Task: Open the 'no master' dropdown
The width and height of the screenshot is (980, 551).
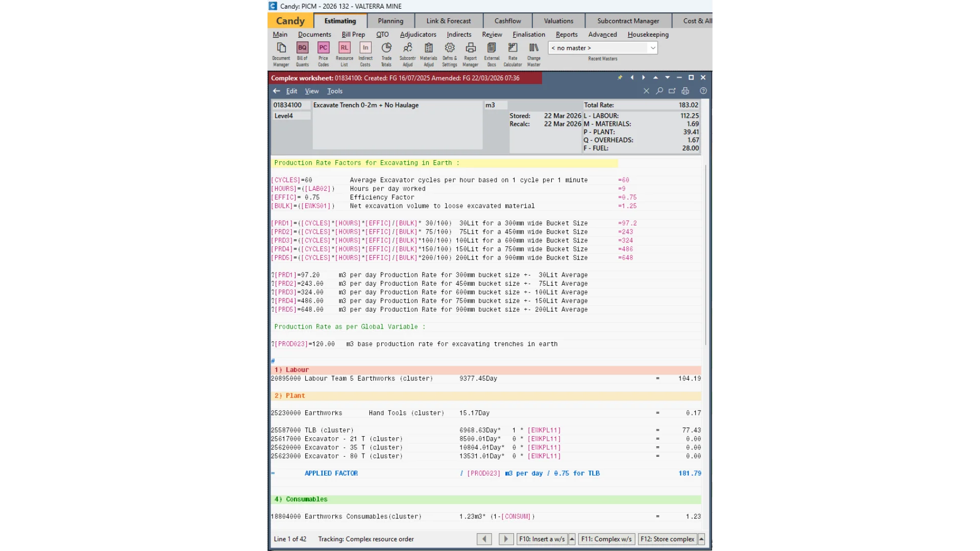Action: point(652,48)
